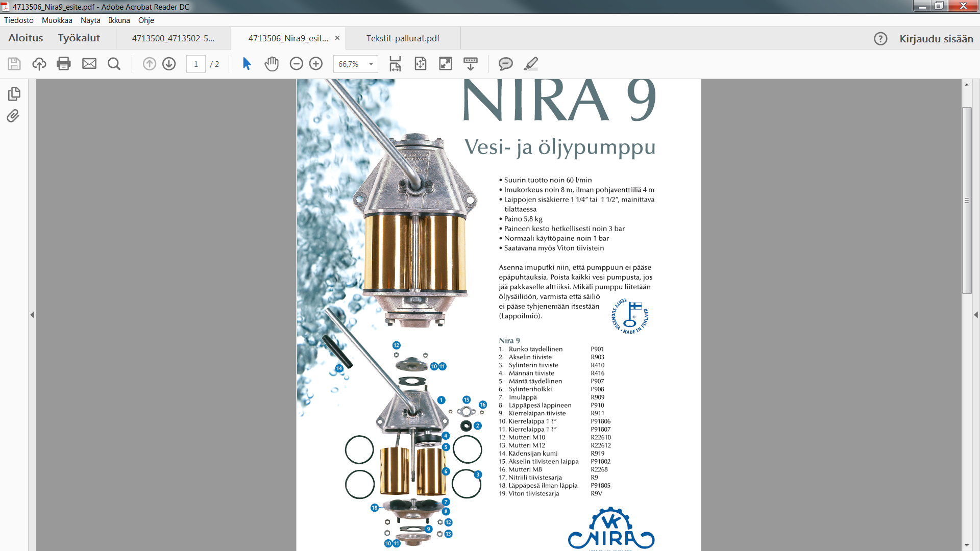Open page thumbnails panel icon
Image resolution: width=980 pixels, height=551 pixels.
click(14, 94)
